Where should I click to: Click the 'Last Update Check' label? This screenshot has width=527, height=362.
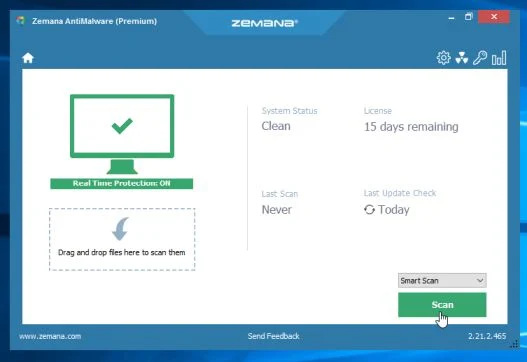pyautogui.click(x=400, y=193)
